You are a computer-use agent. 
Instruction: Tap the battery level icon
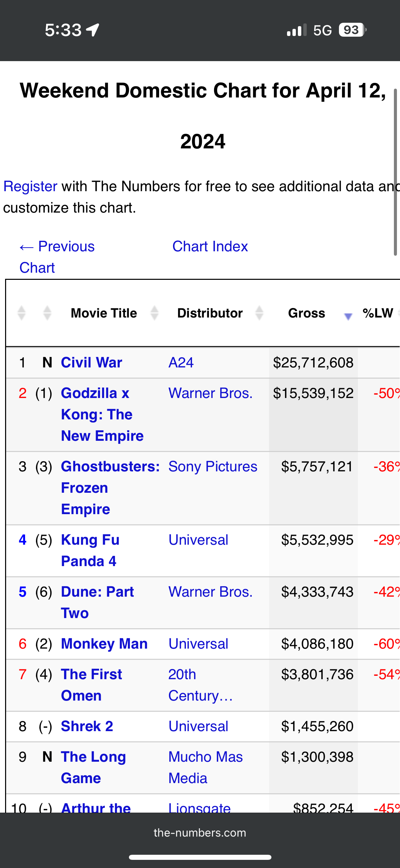[353, 30]
